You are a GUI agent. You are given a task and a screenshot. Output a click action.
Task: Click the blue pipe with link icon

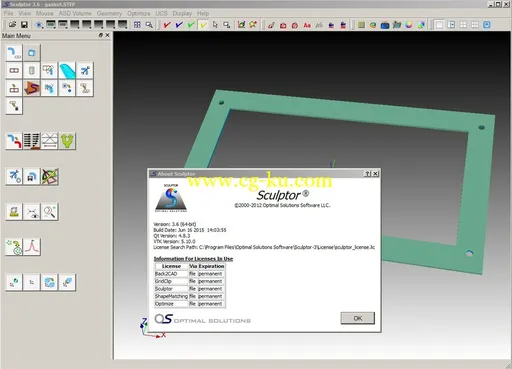pos(14,53)
